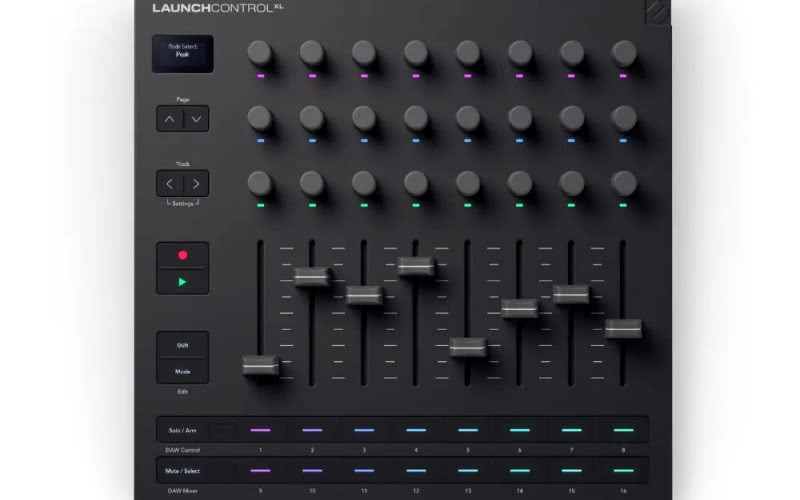This screenshot has height=500, width=800.
Task: Toggle Solo / Arm button above number 8
Action: point(623,430)
